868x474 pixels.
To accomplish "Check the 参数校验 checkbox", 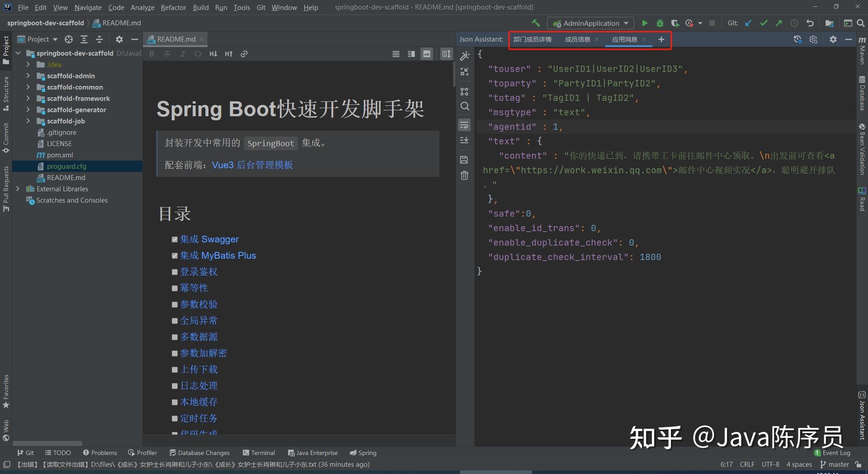I will pyautogui.click(x=175, y=304).
